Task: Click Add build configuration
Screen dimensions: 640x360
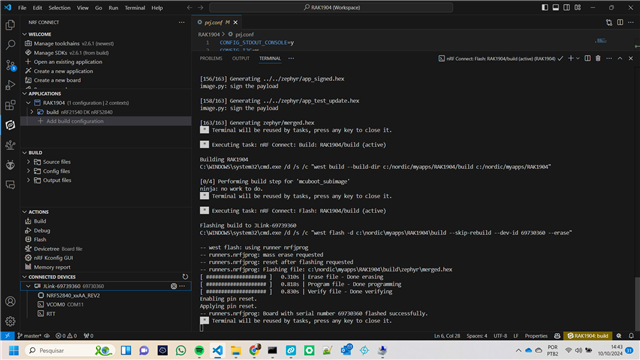Action: click(x=75, y=121)
